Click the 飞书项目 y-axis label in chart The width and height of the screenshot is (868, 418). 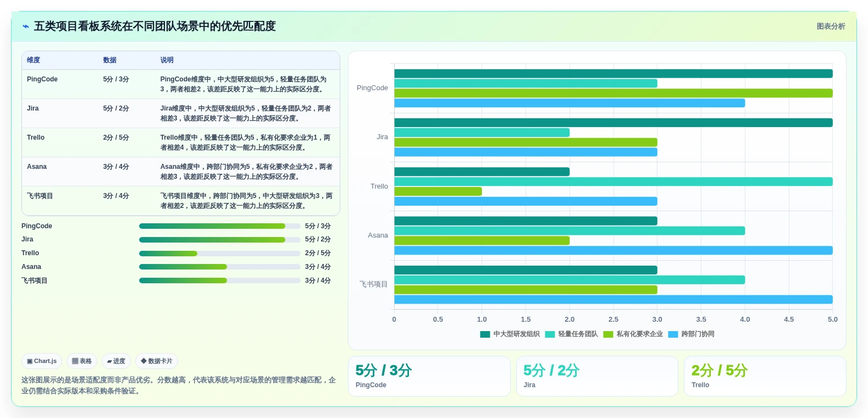click(x=374, y=284)
